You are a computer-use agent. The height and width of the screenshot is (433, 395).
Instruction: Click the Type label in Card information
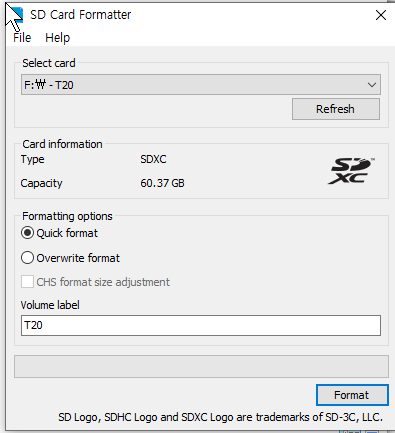[x=32, y=159]
